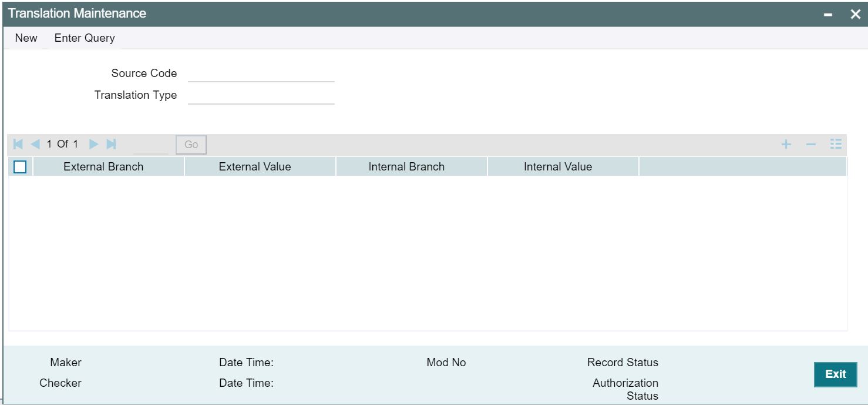
Task: Click the Exit button
Action: 836,374
